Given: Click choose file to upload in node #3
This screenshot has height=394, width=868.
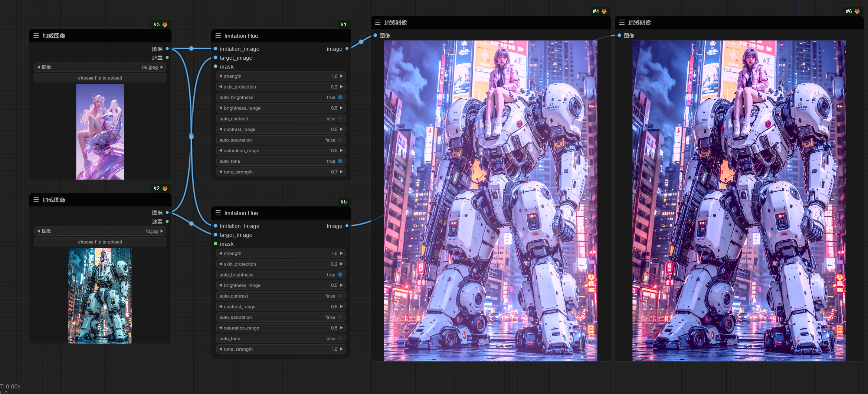Looking at the screenshot, I should pos(100,78).
